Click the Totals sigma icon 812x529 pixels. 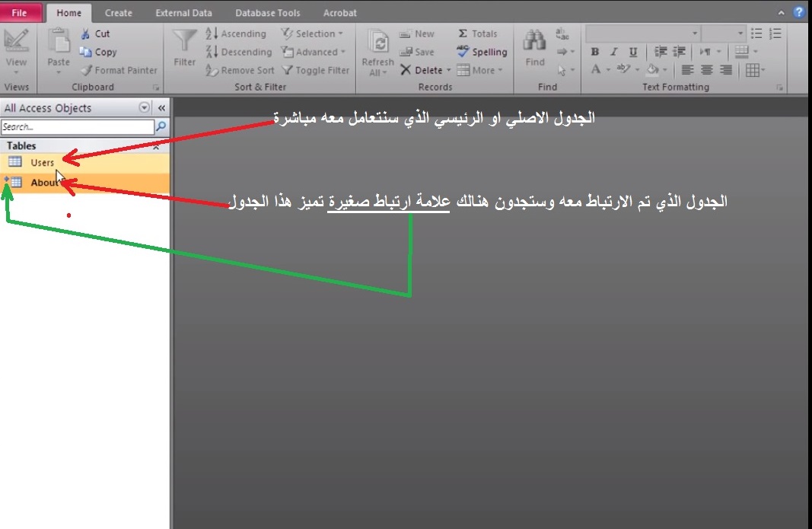[463, 33]
